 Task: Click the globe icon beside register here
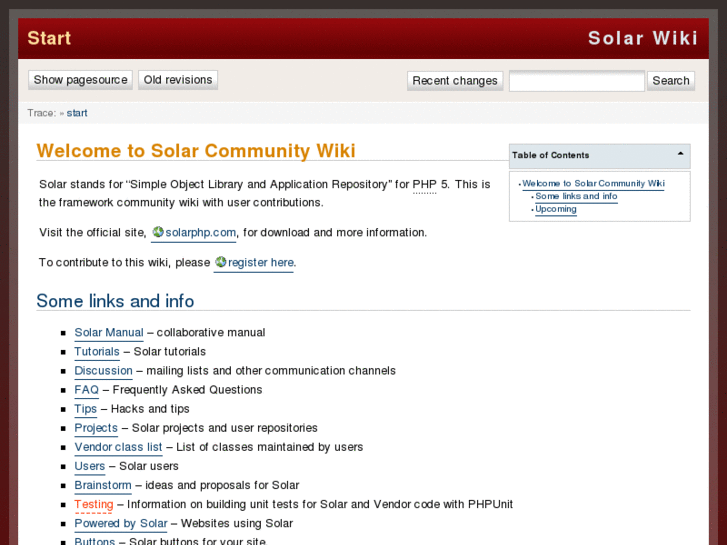220,262
